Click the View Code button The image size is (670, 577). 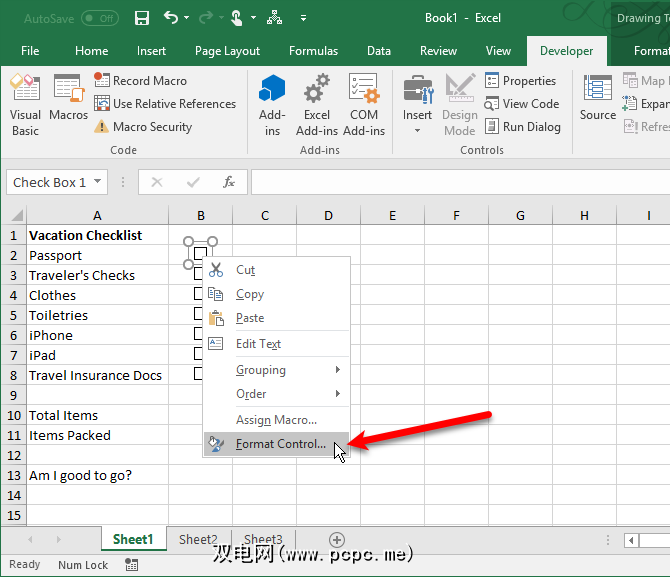530,104
